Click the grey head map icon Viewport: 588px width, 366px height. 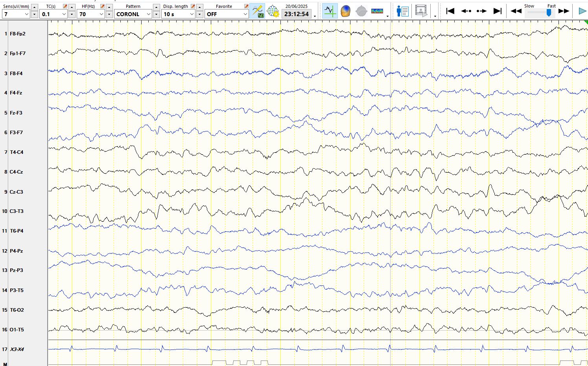361,11
